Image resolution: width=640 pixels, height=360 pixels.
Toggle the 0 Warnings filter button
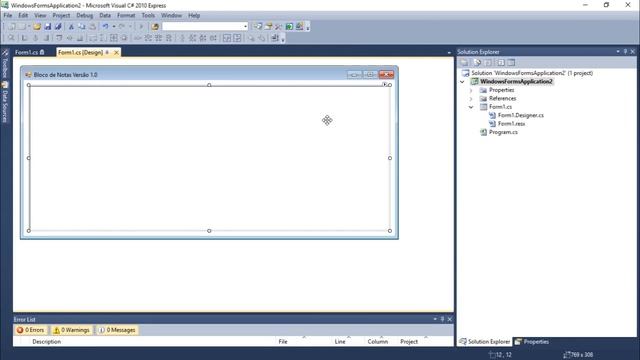pyautogui.click(x=71, y=330)
